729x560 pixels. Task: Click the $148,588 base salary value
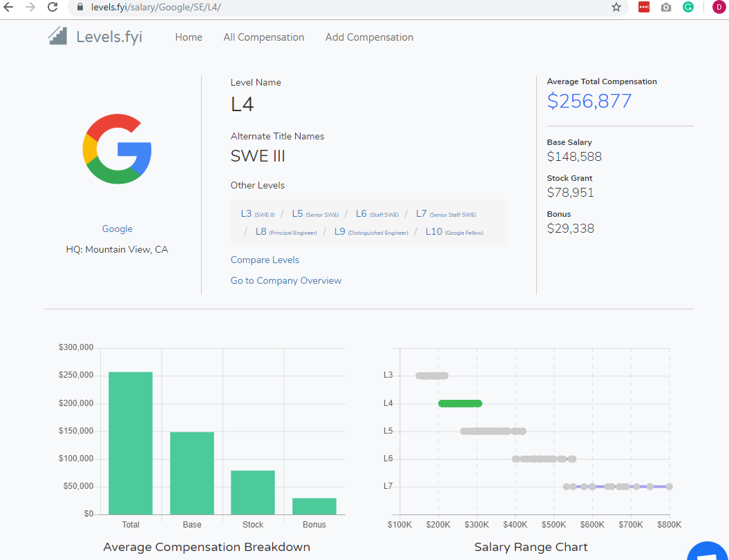(x=574, y=157)
